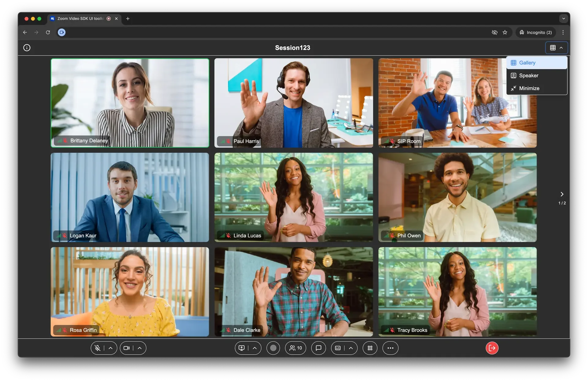588x381 pixels.
Task: Click Paul Harris video tile
Action: (293, 103)
